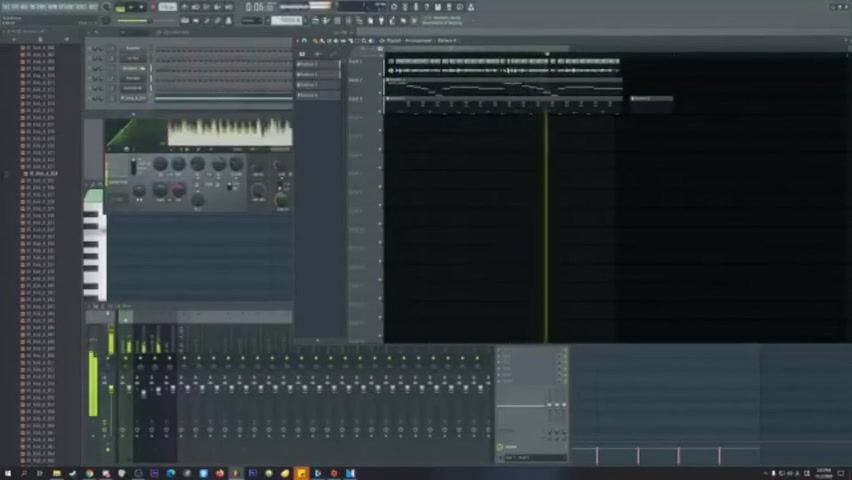Click the last Kick channel button
Screen dimensions: 852x480
click(133, 98)
